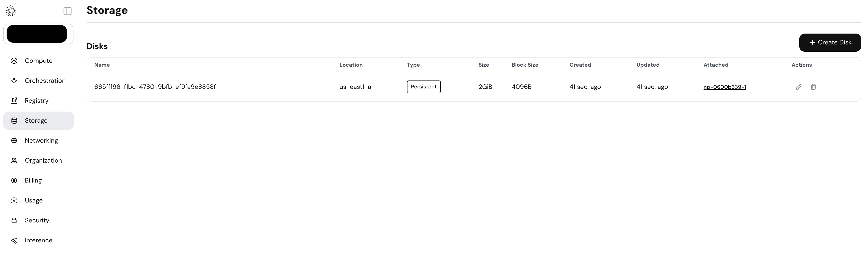Click the Location column header
Viewport: 868px width, 268px height.
(x=351, y=65)
